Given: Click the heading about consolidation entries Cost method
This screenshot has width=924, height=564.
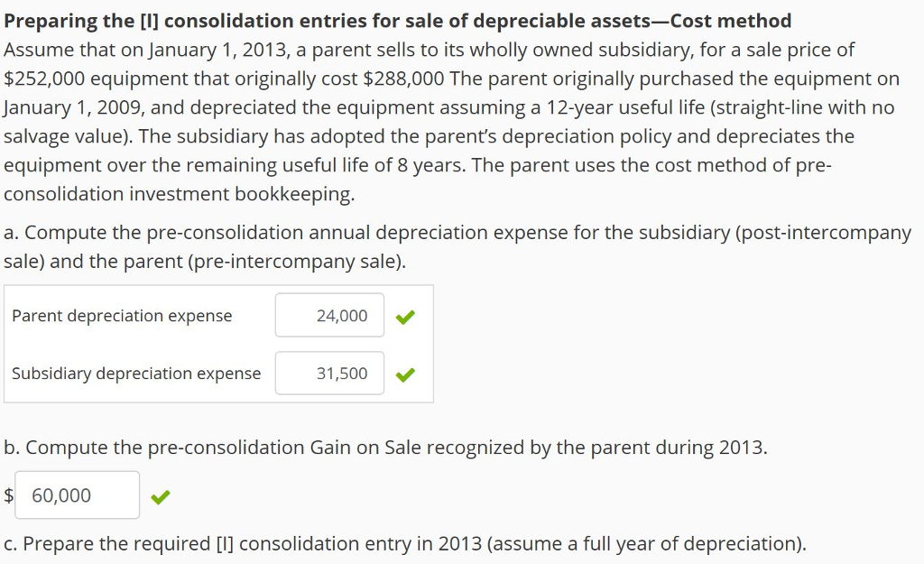Looking at the screenshot, I should (x=397, y=20).
